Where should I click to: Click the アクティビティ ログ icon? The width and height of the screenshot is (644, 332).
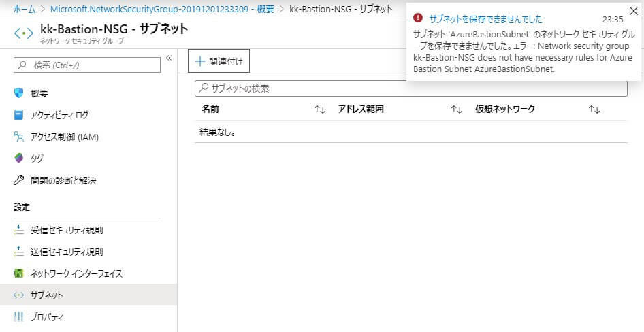tap(18, 115)
